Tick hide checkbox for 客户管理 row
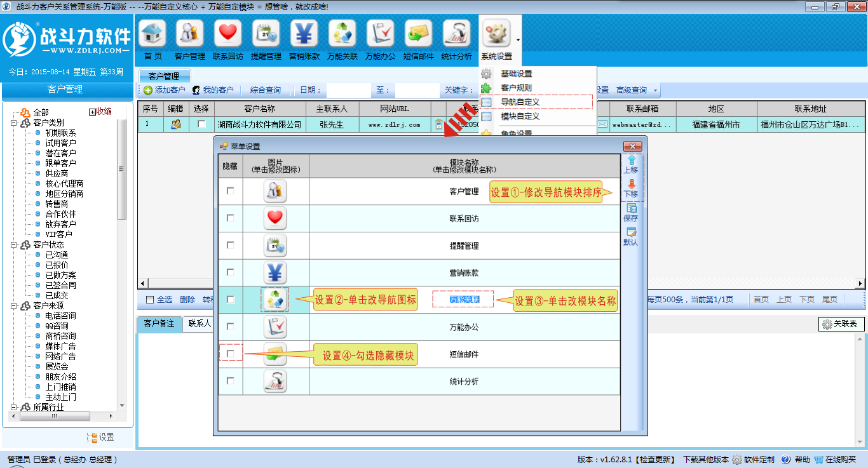 point(230,191)
